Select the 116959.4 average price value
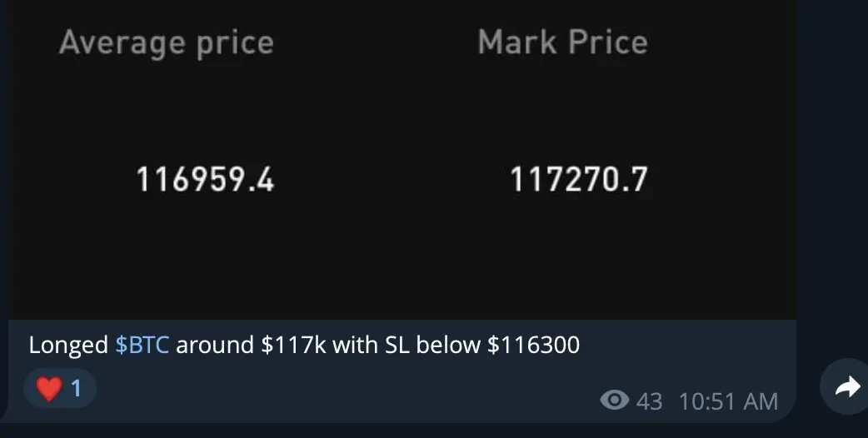Screen dimensions: 868x438 206,180
